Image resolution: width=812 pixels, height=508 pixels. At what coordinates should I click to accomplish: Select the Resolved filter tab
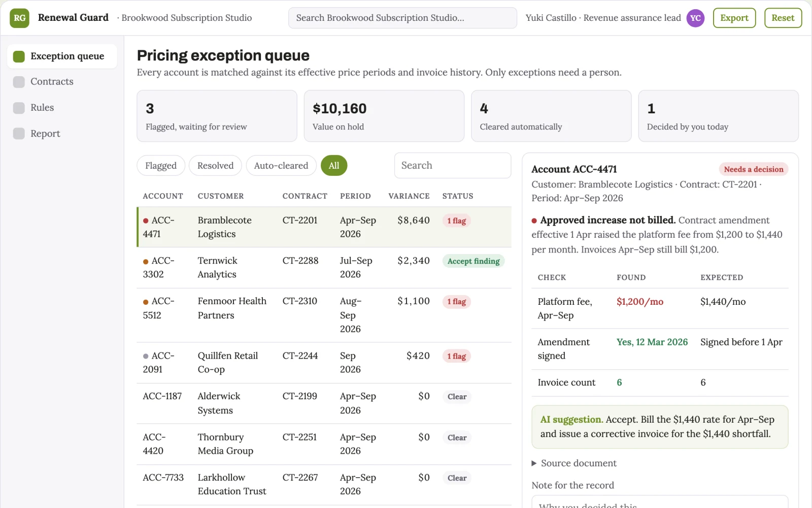(215, 166)
